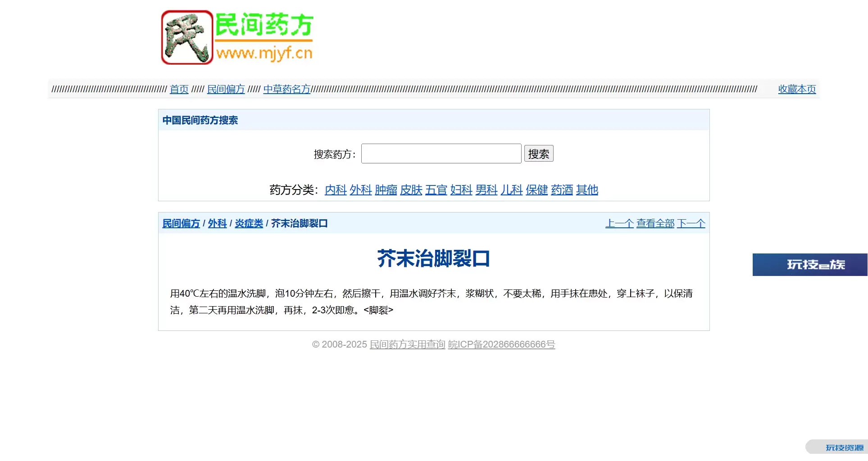Open the 皖ICP备 registration footer link
The height and width of the screenshot is (461, 868).
(501, 344)
